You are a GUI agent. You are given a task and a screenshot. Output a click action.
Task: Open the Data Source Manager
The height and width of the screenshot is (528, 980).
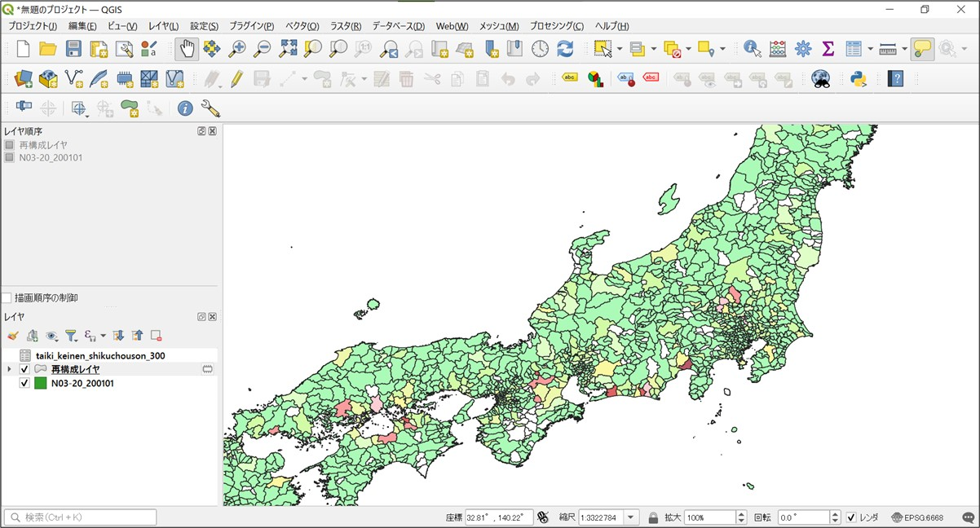coord(23,79)
